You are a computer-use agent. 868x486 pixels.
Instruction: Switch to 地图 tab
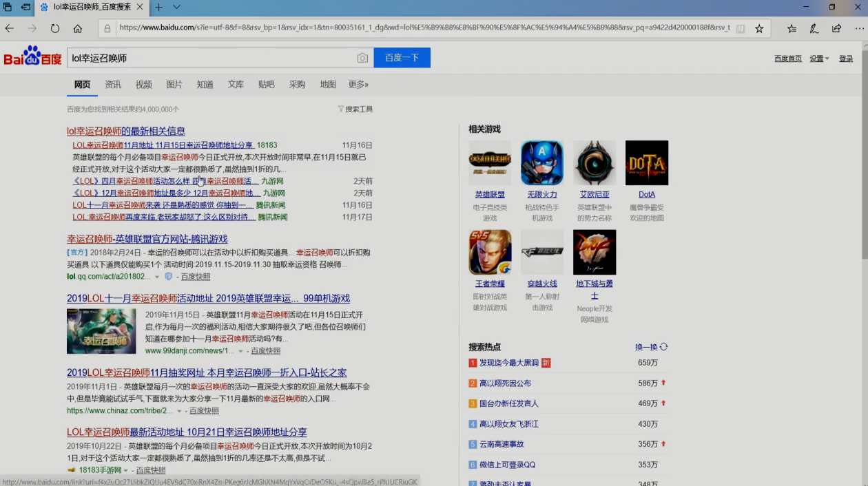328,84
